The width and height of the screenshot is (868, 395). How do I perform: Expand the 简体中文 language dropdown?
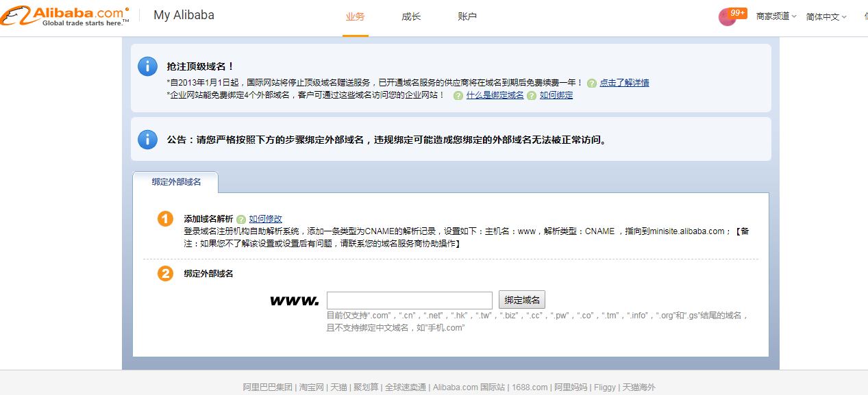pyautogui.click(x=826, y=16)
